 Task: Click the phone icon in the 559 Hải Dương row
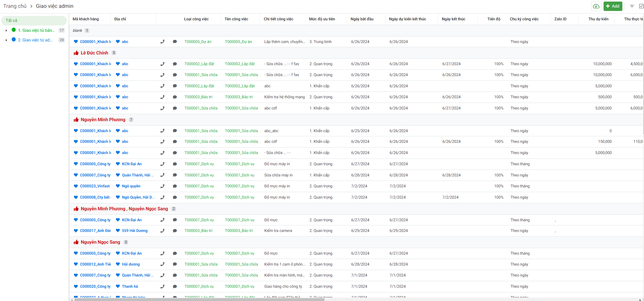coord(162,231)
